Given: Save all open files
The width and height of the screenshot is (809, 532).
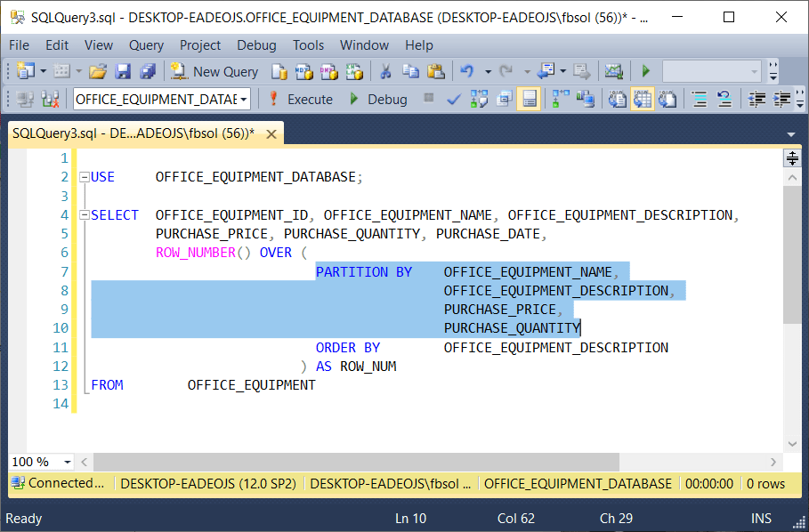Looking at the screenshot, I should (x=147, y=71).
